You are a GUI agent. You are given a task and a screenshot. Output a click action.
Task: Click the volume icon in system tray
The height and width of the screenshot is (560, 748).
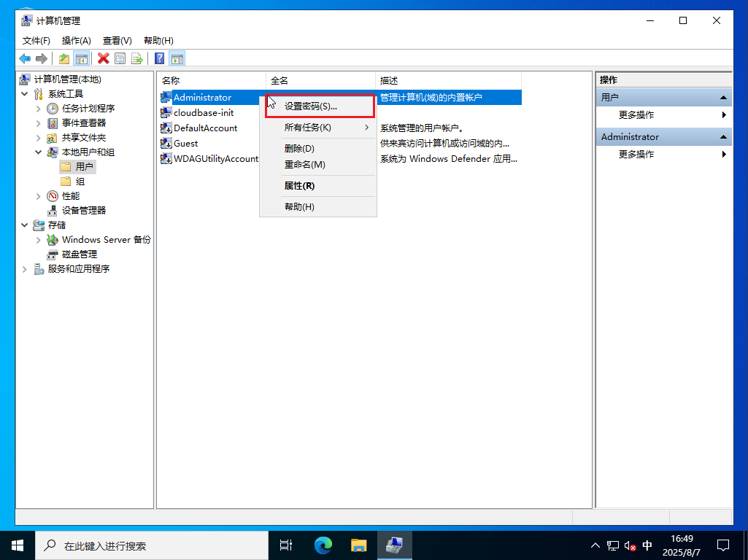coord(631,545)
